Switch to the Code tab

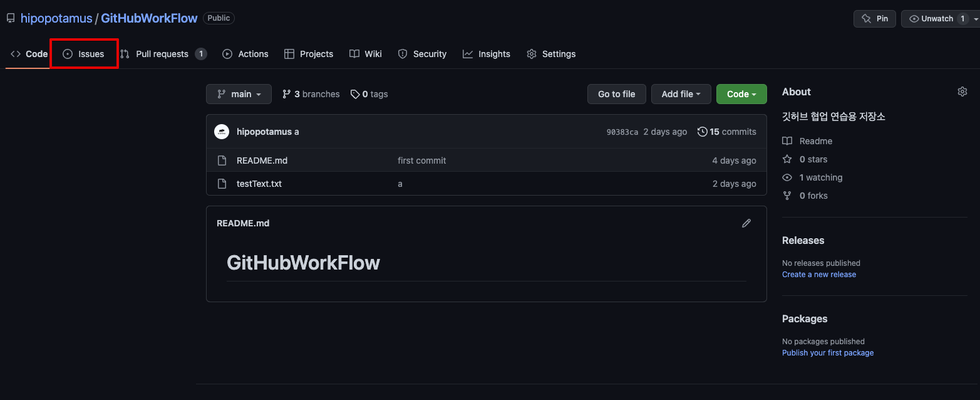(29, 54)
